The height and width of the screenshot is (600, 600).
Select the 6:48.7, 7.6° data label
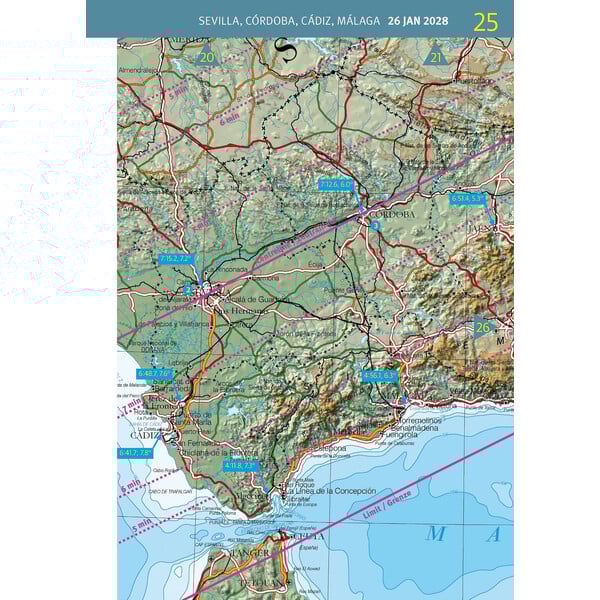pos(154,373)
